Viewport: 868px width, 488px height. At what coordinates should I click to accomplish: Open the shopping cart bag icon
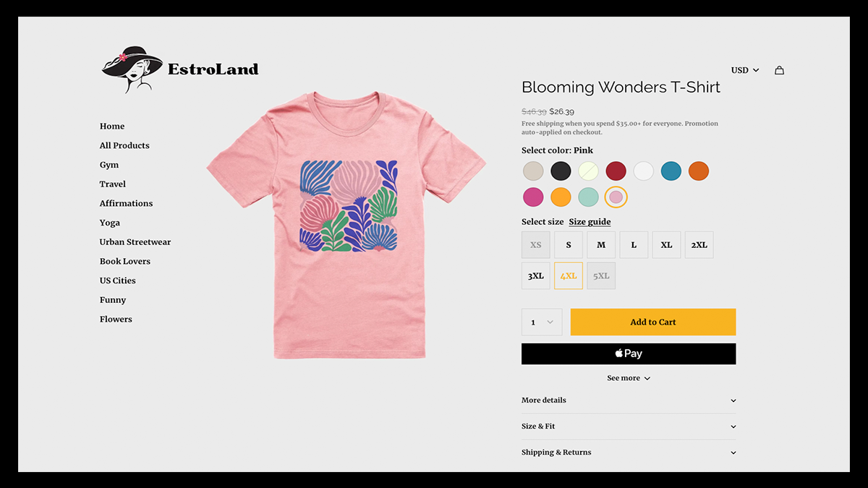click(779, 70)
